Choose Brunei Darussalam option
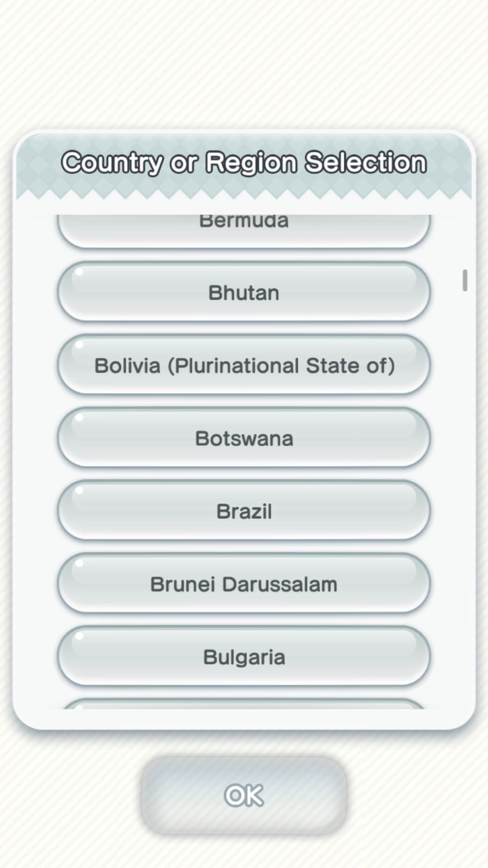 click(244, 584)
